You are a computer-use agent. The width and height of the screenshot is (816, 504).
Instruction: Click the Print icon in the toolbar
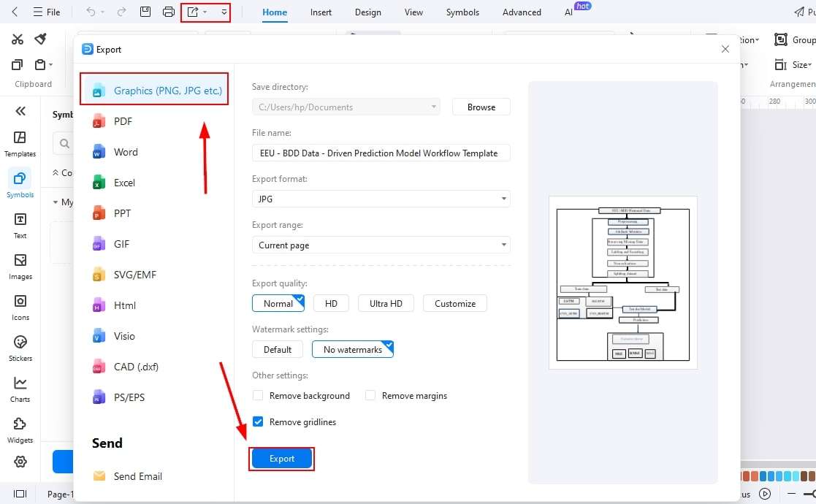167,12
